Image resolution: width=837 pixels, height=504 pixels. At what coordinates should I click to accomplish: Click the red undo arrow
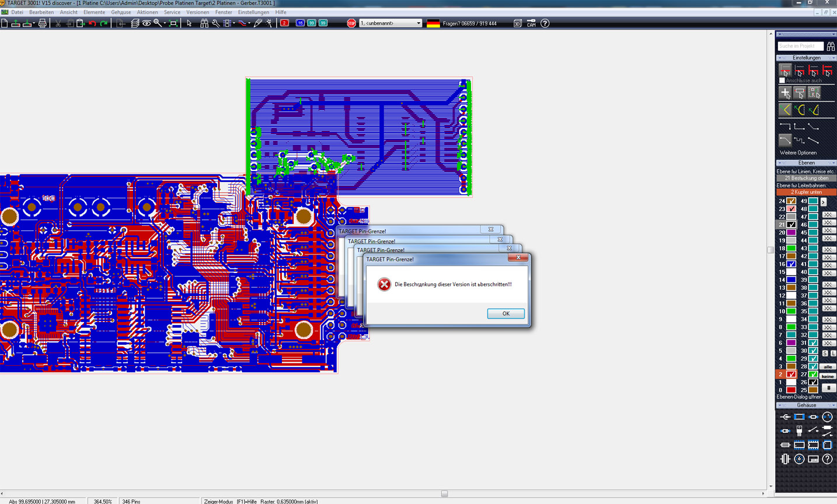(x=92, y=23)
